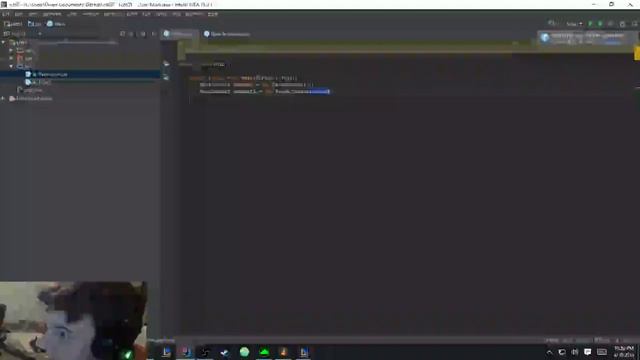Open the View menu in the menu bar

[x=33, y=14]
